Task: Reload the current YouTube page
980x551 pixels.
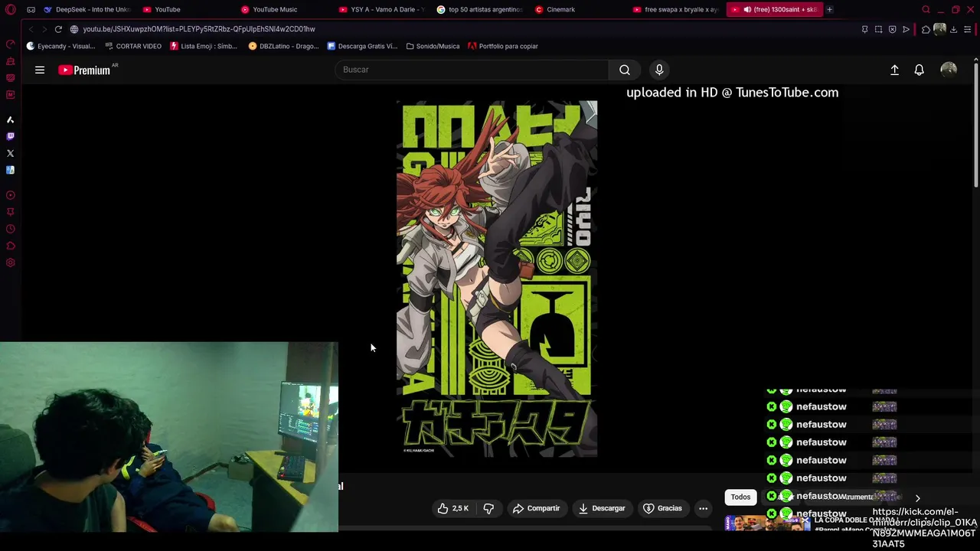Action: coord(58,29)
